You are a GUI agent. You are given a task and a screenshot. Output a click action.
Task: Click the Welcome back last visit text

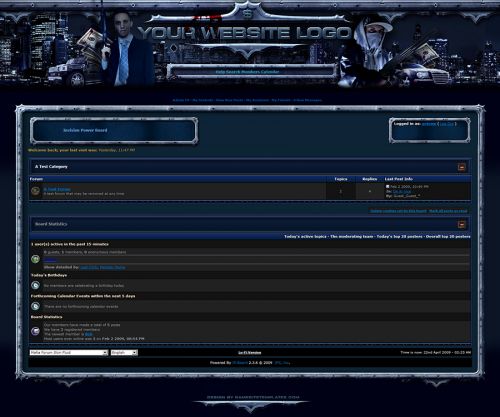point(82,150)
